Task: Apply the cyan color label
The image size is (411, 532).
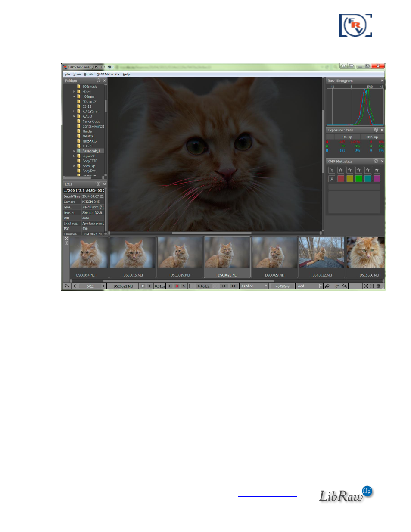Action: 368,179
